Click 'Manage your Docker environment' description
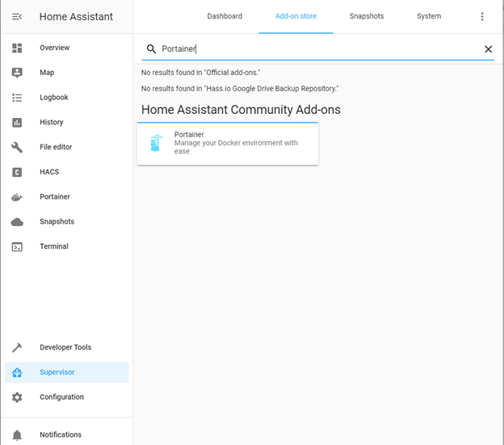Screen dimensions: 504x445 coord(236,147)
